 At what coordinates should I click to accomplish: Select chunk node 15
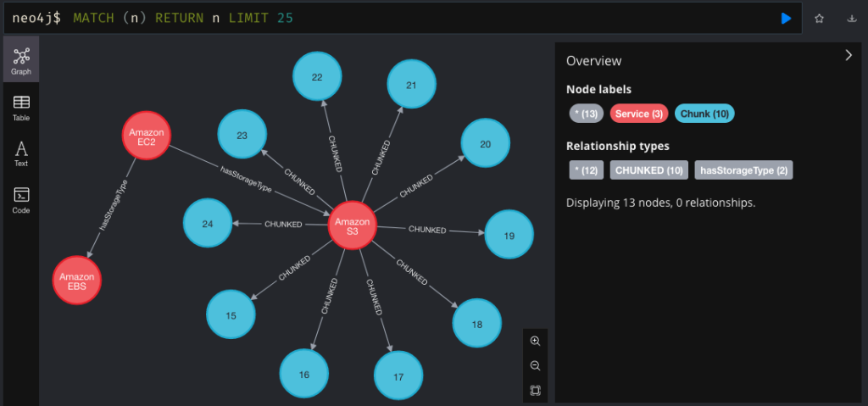click(231, 314)
